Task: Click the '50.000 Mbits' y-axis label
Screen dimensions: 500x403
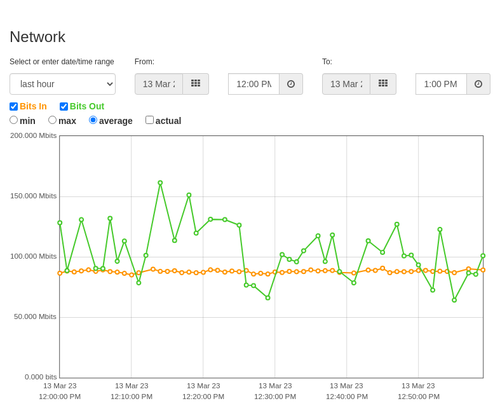Action: click(35, 316)
